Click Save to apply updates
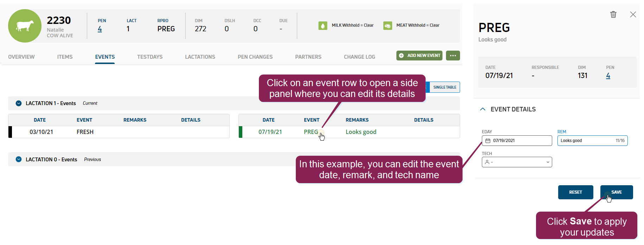644x245 pixels. coord(616,192)
